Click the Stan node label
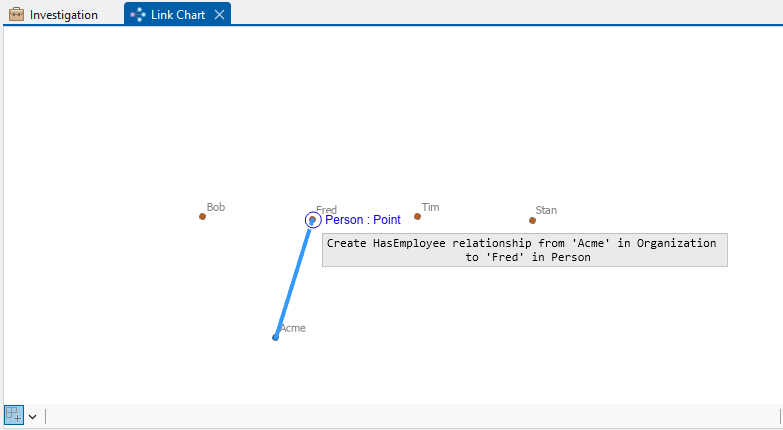This screenshot has width=783, height=430. [x=546, y=210]
